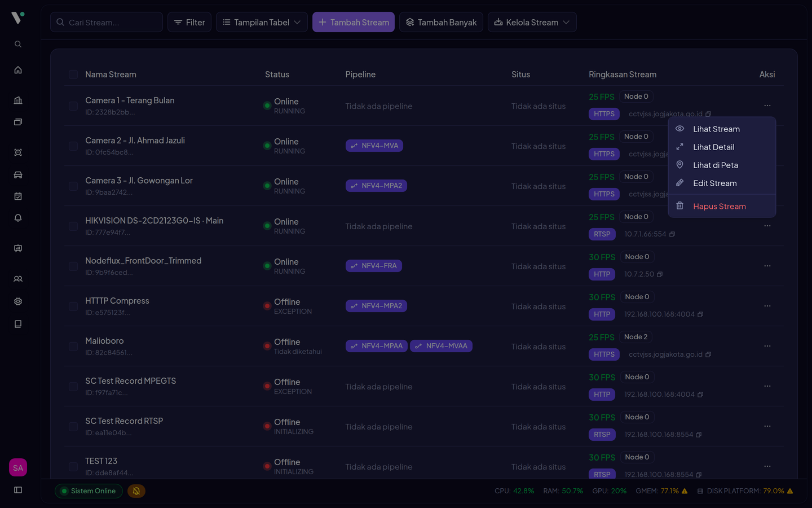This screenshot has width=812, height=508.
Task: Check the Nodeflux_FrontDoor_Trimmed row checkbox
Action: click(73, 266)
